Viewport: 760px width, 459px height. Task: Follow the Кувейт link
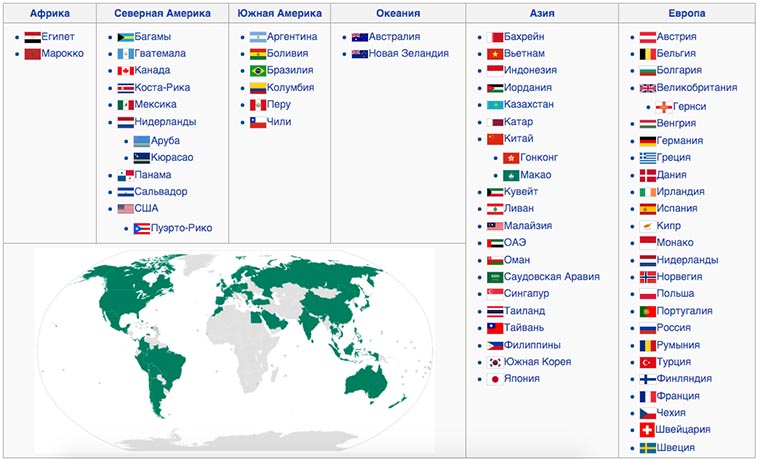click(521, 191)
